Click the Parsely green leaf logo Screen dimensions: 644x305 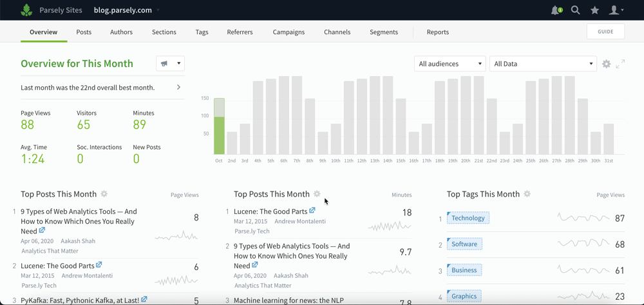pyautogui.click(x=26, y=10)
